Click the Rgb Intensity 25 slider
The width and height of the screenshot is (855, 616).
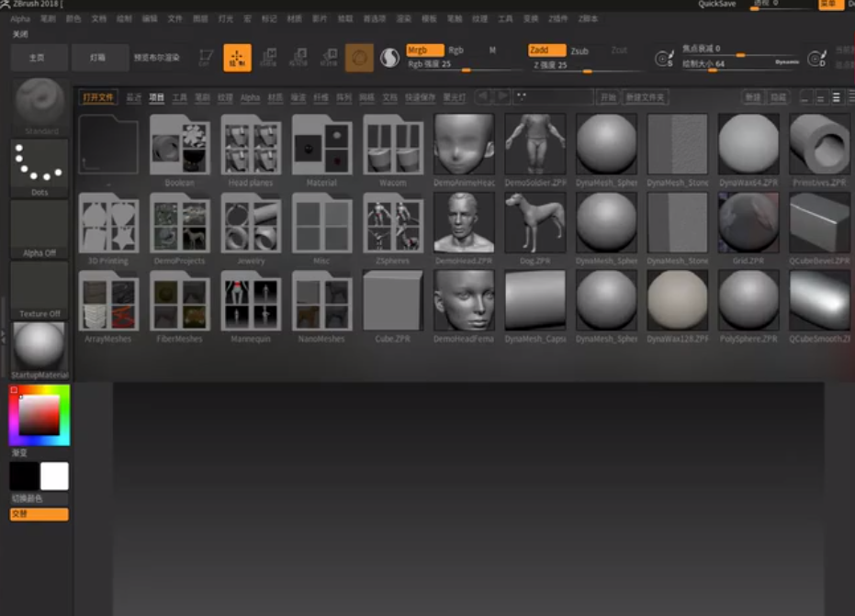pyautogui.click(x=464, y=65)
